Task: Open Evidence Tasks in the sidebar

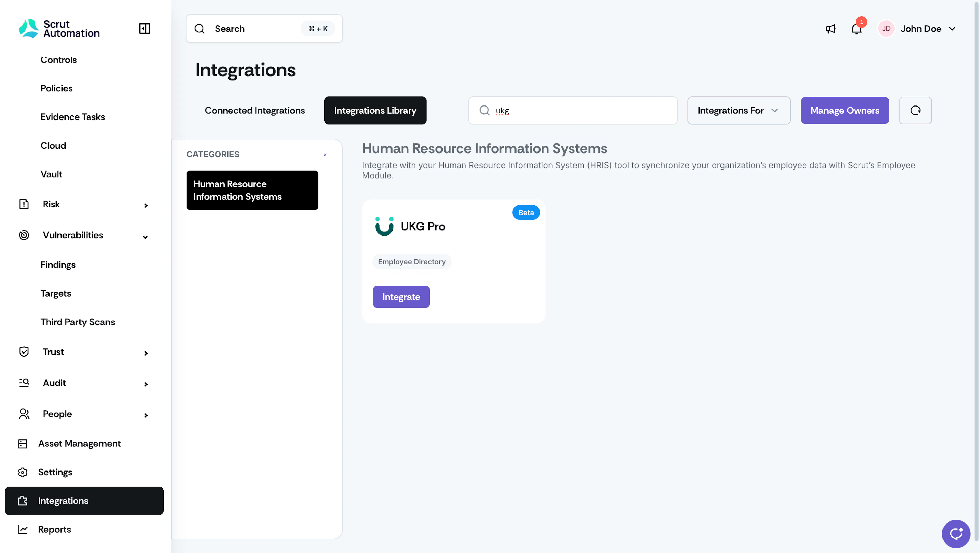Action: [73, 117]
